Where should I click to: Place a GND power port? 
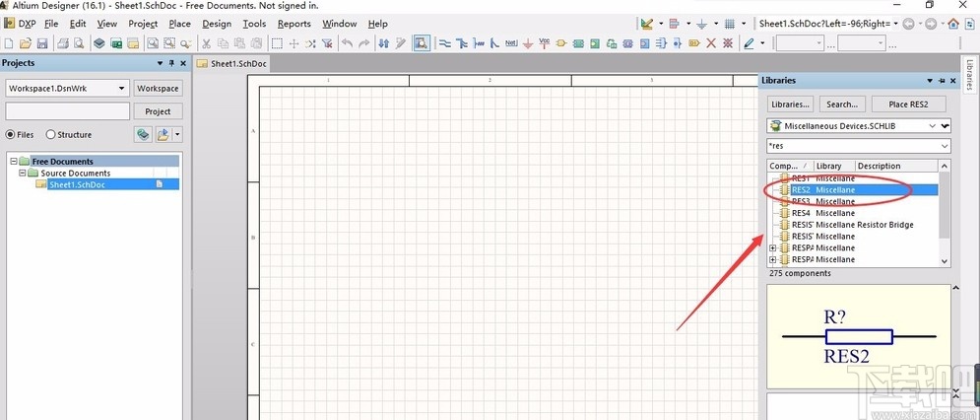click(528, 43)
